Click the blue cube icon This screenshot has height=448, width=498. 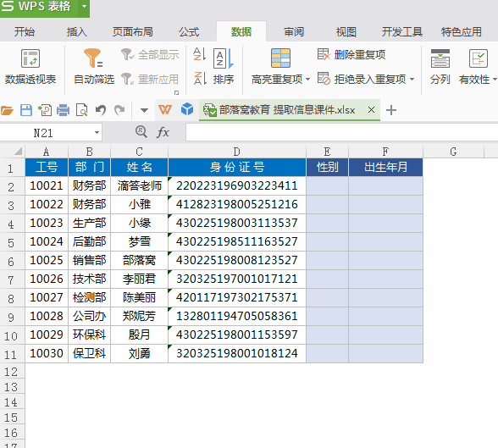point(187,109)
